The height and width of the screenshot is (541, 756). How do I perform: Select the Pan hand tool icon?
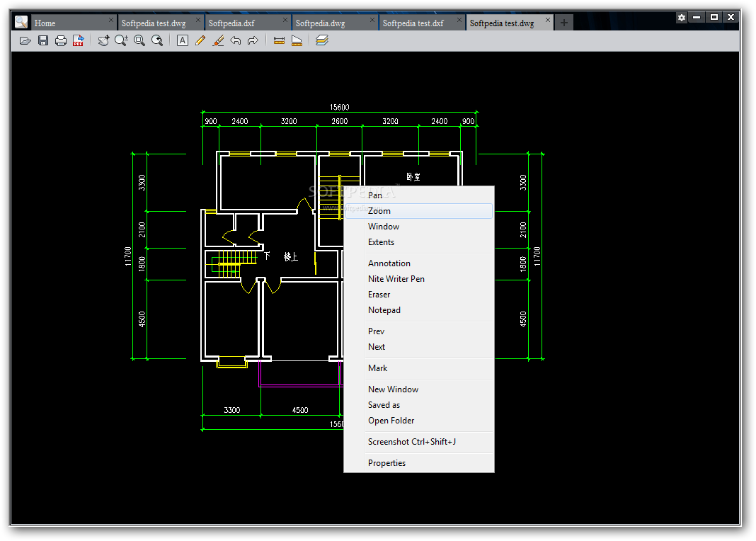pos(103,41)
